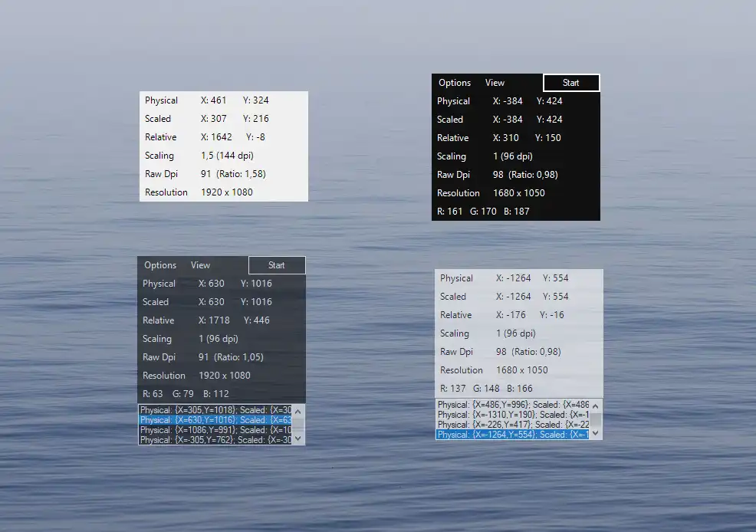The image size is (756, 532).
Task: Click B: 166 value in light window
Action: pyautogui.click(x=520, y=389)
